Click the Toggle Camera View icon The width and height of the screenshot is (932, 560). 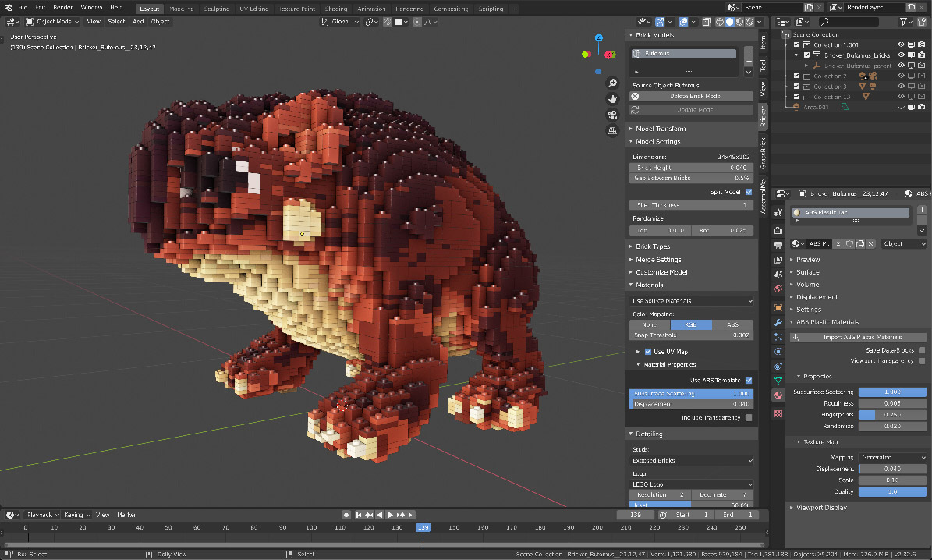pyautogui.click(x=612, y=115)
